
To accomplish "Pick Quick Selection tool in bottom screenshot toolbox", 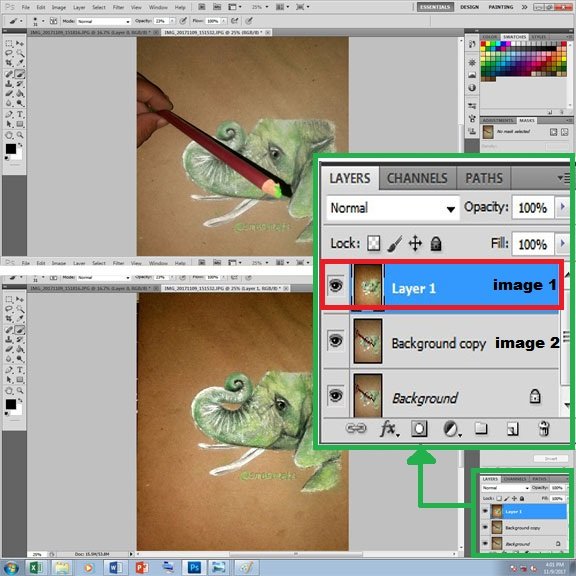I will click(20, 309).
